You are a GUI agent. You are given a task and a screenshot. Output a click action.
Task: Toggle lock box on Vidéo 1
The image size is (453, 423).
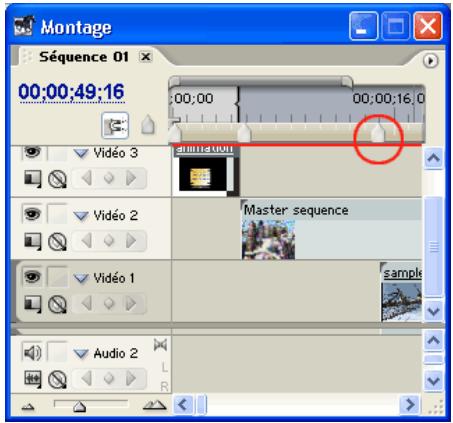coord(57,277)
